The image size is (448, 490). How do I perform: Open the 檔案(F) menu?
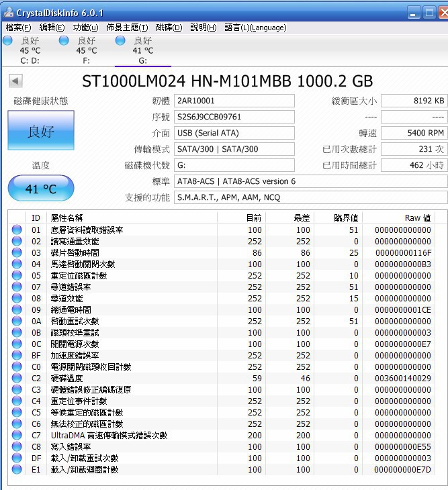click(x=18, y=28)
